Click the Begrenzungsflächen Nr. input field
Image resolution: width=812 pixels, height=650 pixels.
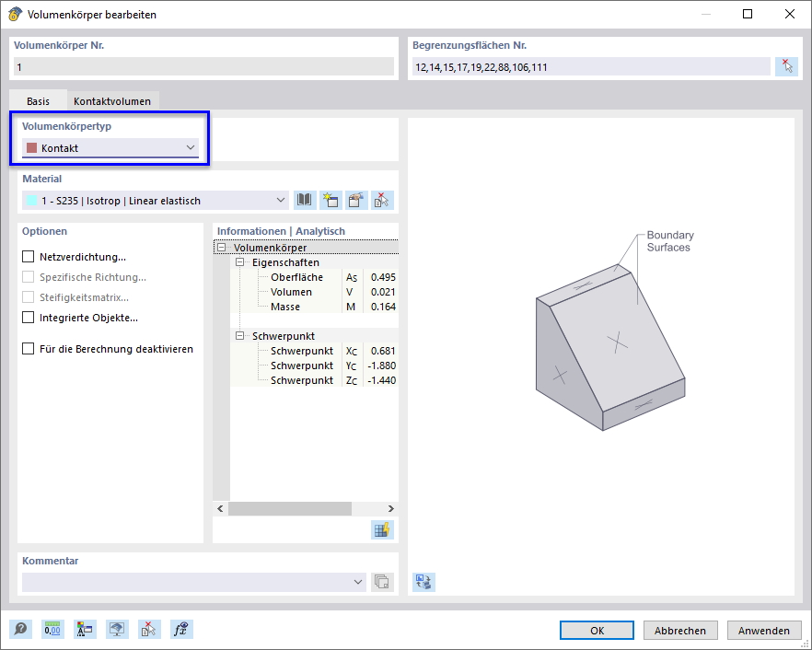click(x=591, y=67)
